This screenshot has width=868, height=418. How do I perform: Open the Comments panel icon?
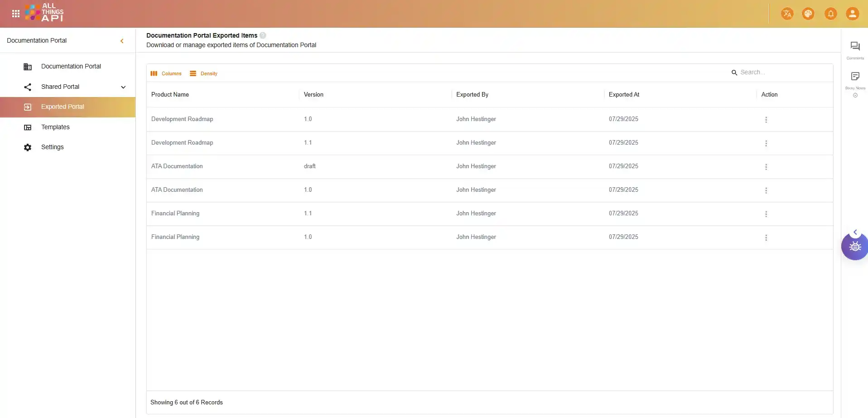(855, 47)
